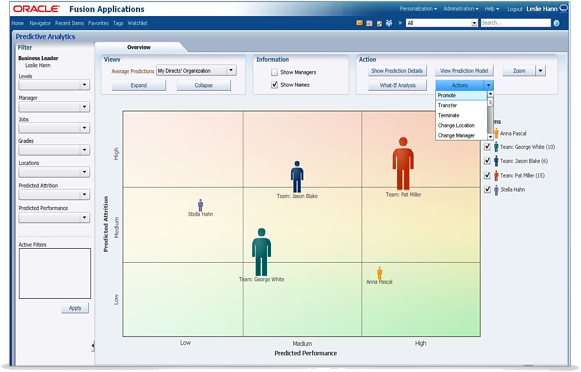Uncheck the Show Names checkbox

(274, 85)
